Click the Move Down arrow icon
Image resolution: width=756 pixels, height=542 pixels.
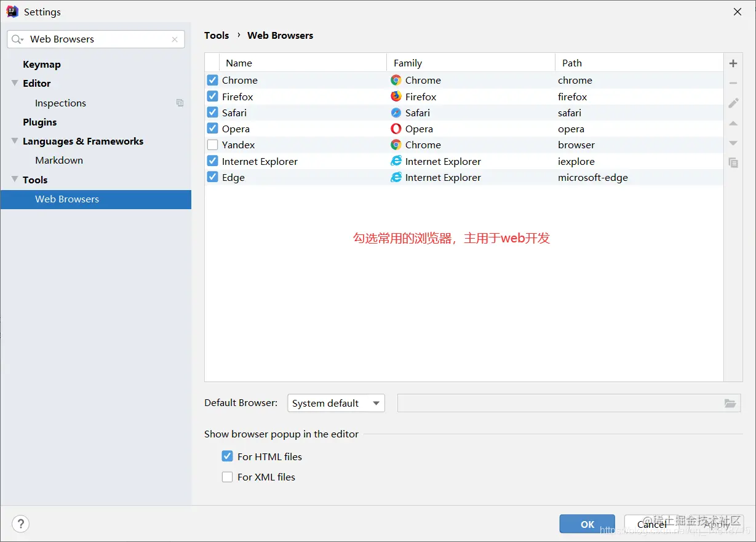tap(733, 143)
